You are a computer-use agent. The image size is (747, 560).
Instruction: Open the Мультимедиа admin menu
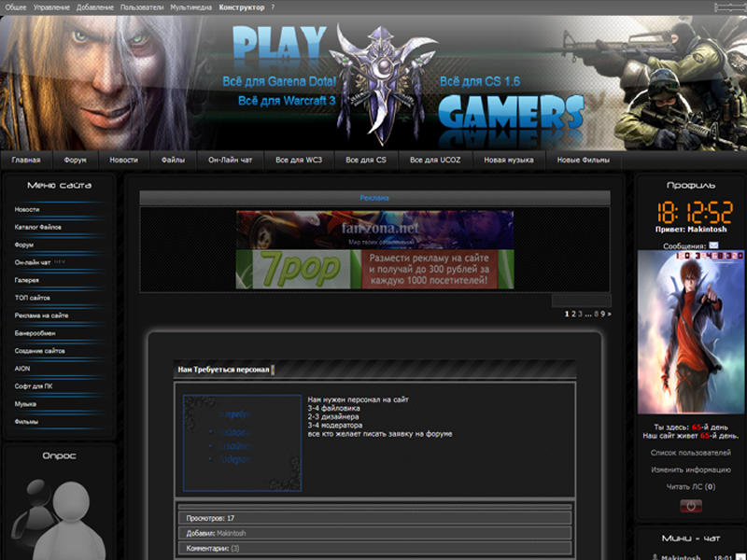tap(190, 7)
